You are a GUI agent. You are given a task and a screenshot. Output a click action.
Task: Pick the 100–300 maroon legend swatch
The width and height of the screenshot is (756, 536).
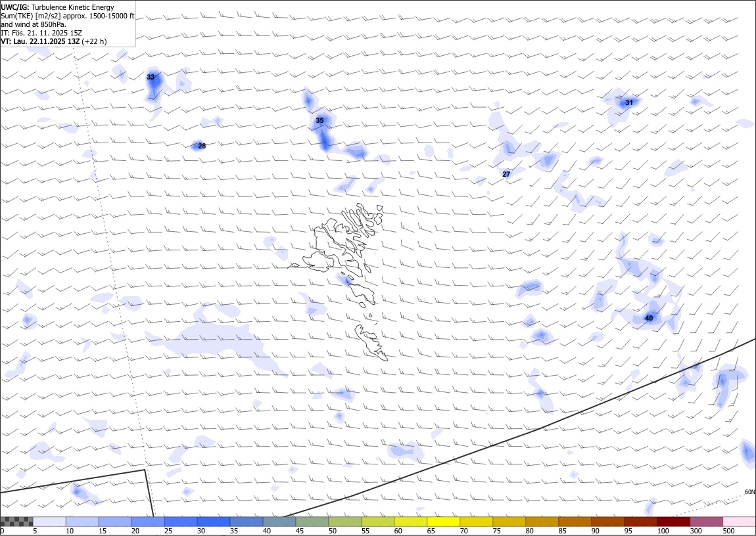coord(673,522)
